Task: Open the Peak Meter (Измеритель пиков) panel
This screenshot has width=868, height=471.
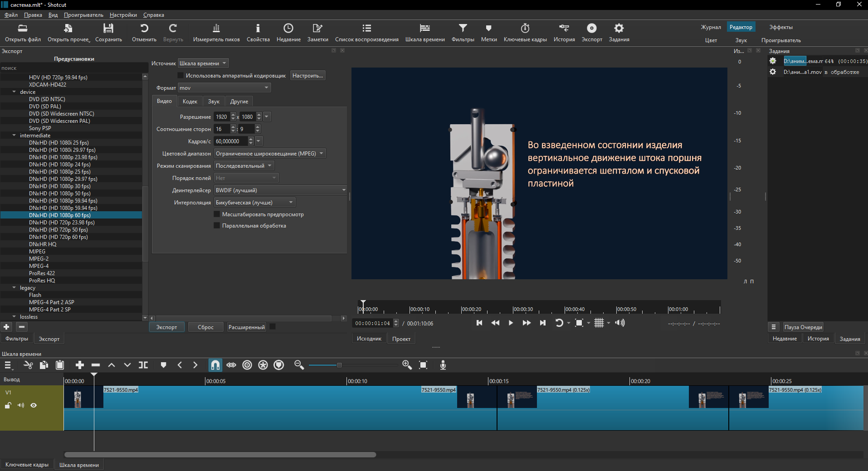Action: tap(216, 29)
